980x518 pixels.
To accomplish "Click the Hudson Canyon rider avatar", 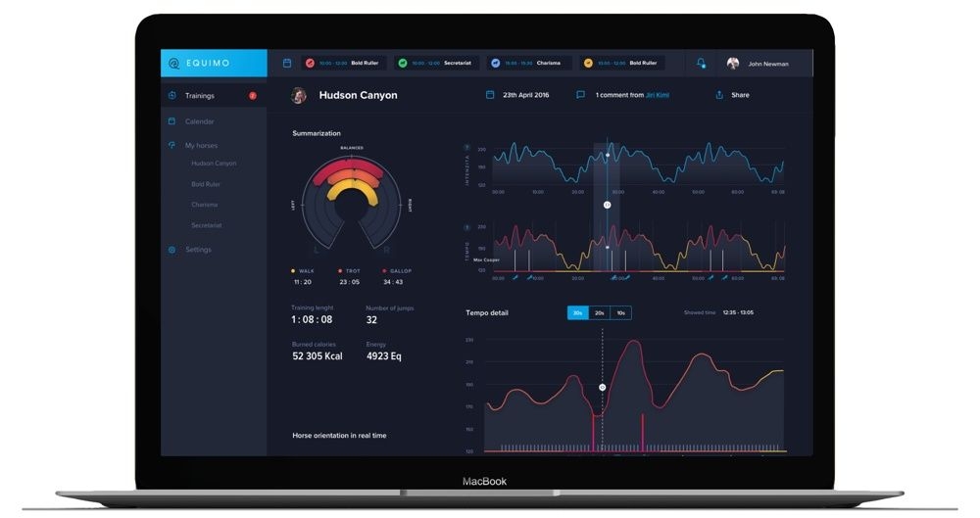I will point(299,95).
